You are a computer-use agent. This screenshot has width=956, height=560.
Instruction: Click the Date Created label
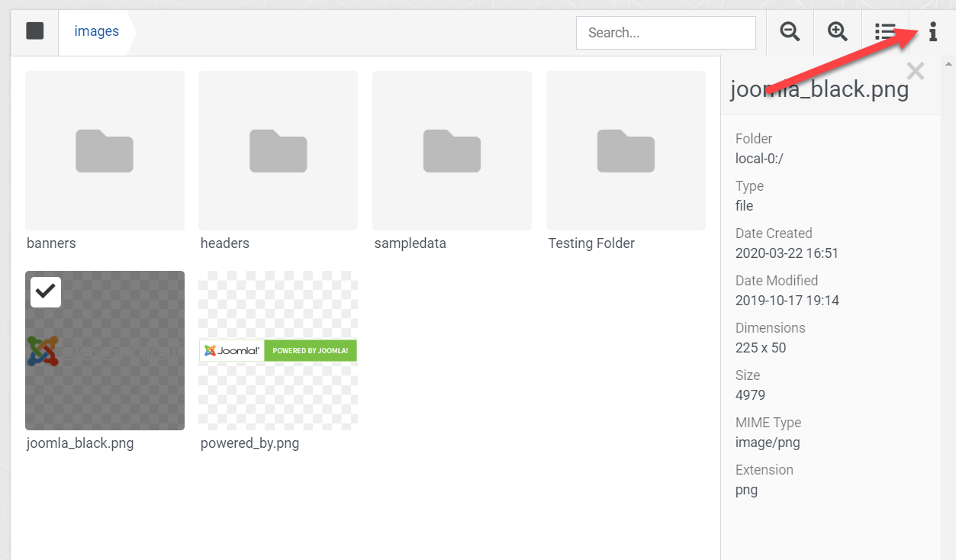point(774,233)
